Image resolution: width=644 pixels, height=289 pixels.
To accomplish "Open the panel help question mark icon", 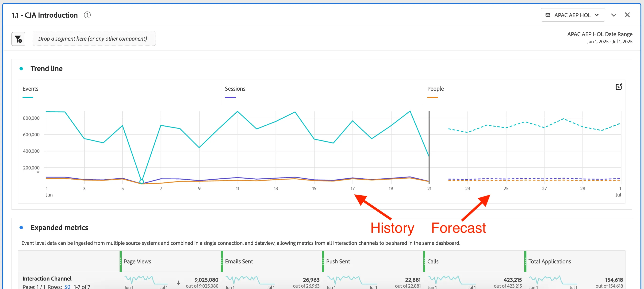I will pos(87,15).
